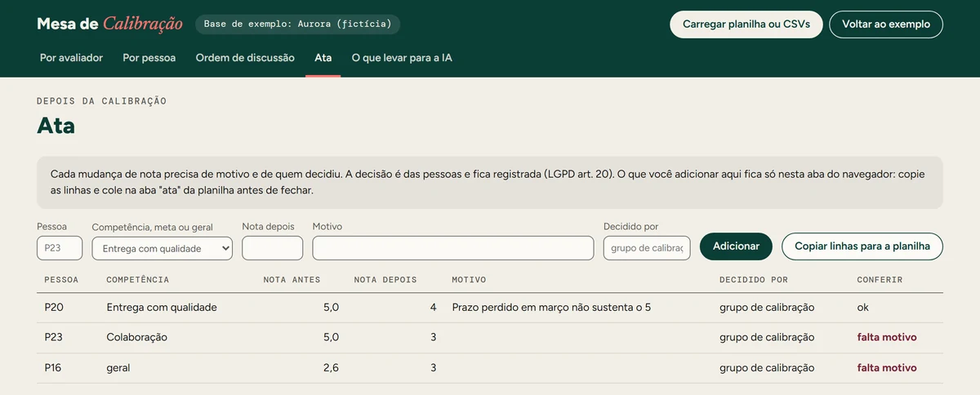This screenshot has height=395, width=980.
Task: Click the Prazo perdido em março motive text
Action: point(551,308)
